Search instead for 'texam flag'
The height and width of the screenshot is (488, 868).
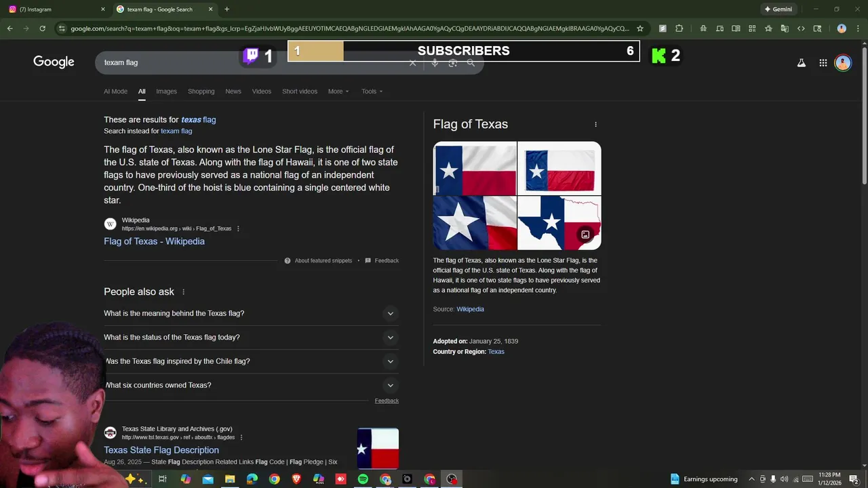tap(176, 131)
